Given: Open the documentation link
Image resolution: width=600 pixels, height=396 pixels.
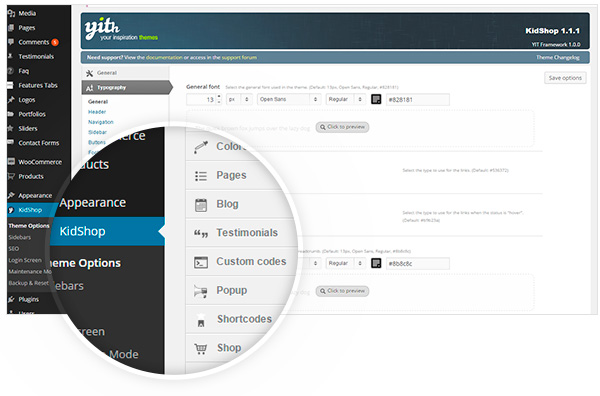Looking at the screenshot, I should [164, 57].
